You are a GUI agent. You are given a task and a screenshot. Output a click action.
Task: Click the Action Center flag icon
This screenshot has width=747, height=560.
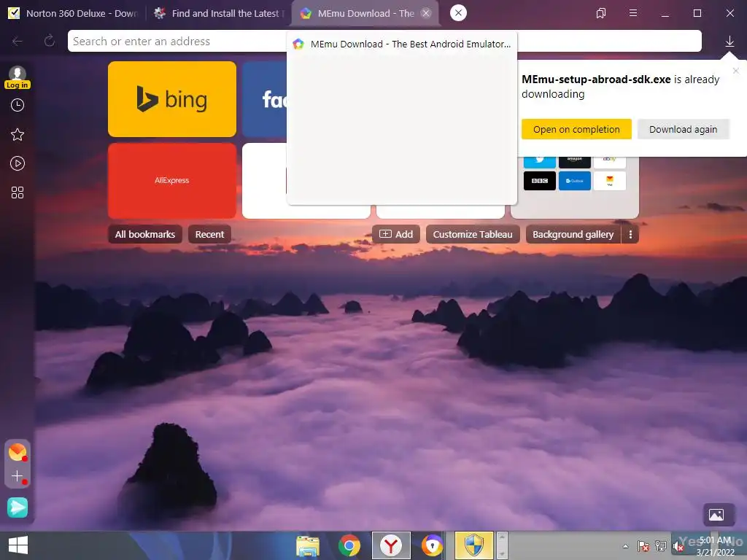[643, 546]
